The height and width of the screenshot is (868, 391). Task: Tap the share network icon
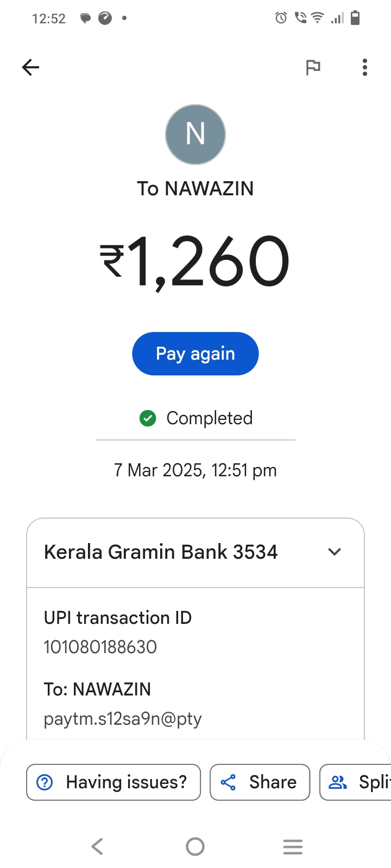pyautogui.click(x=228, y=782)
